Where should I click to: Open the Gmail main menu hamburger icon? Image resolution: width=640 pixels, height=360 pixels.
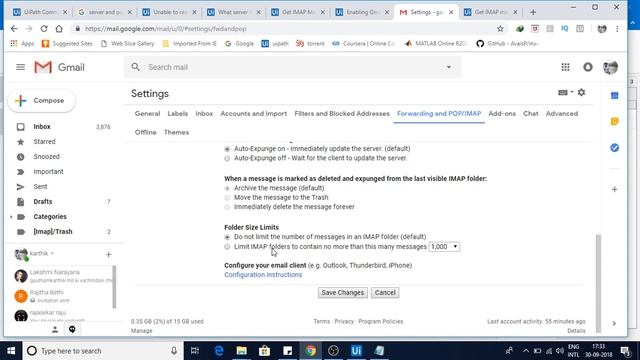coord(20,67)
